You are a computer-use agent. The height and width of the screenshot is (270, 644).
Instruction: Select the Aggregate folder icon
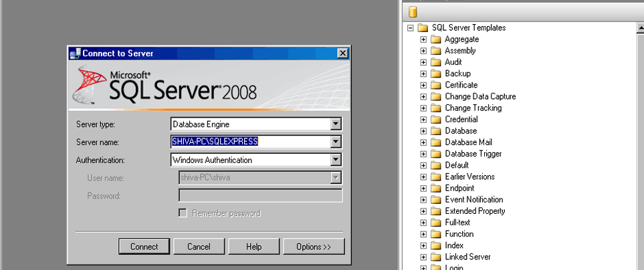tap(436, 39)
